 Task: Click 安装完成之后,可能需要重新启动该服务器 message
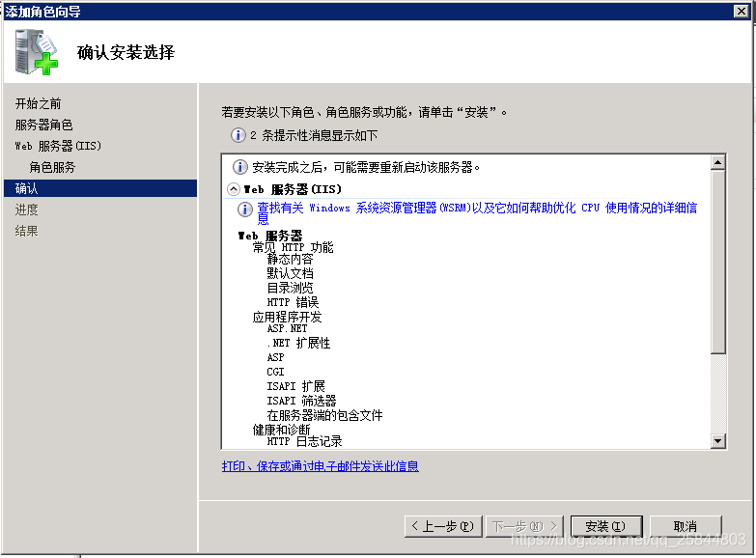[367, 167]
